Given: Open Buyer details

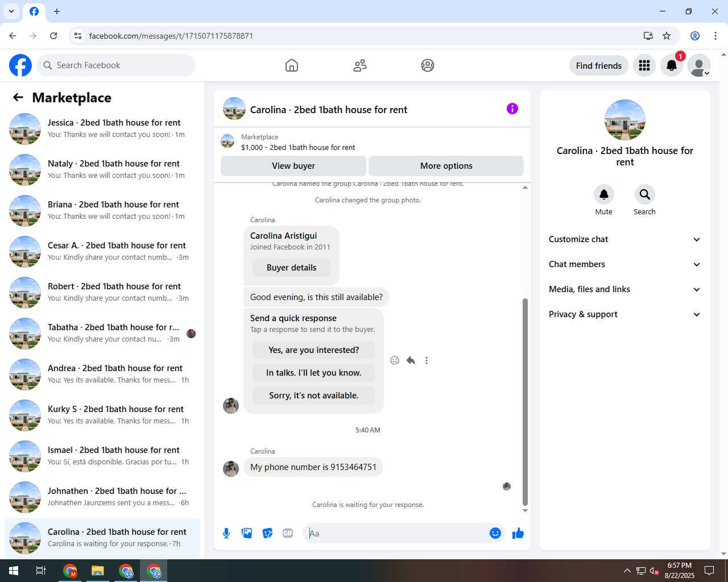Looking at the screenshot, I should click(x=291, y=268).
